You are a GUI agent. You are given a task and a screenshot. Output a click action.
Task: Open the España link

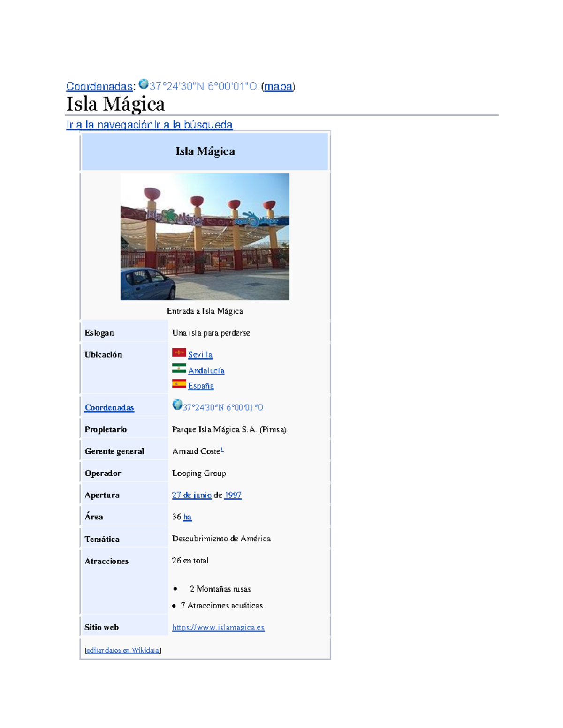[x=201, y=386]
